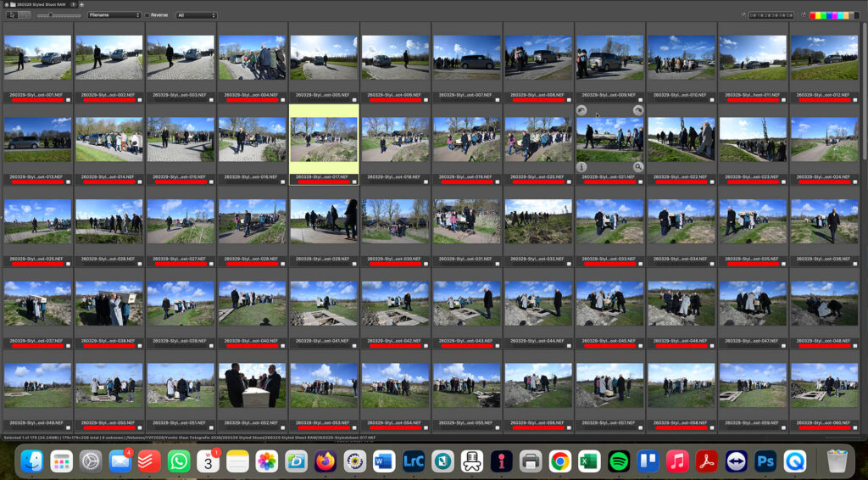Switch to the single-sheet thumbnail view mode button
This screenshot has width=868, height=480.
(x=12, y=15)
